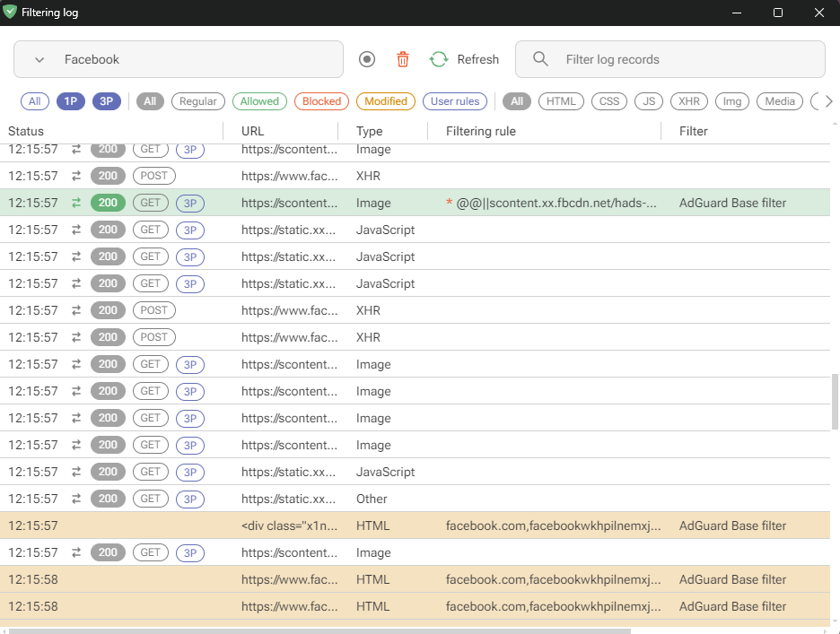Screen dimensions: 840x634
Task: Show only XHR requests
Action: 689,101
